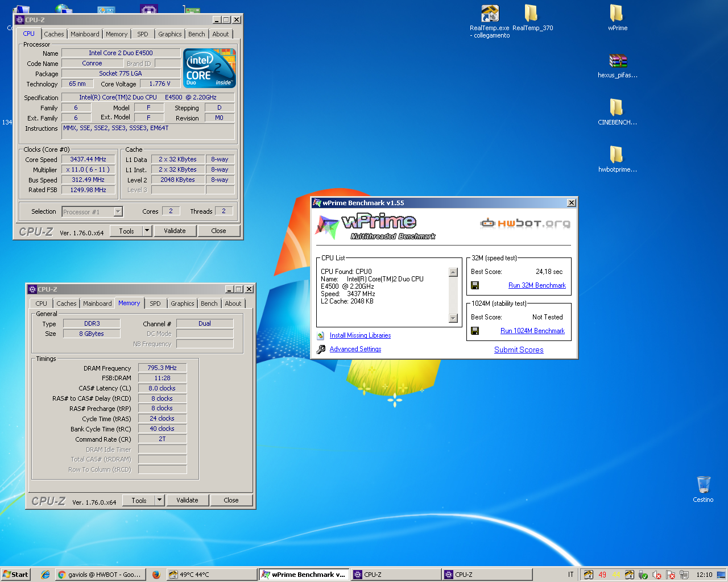Click the Install Missing Libraries icon
The width and height of the screenshot is (728, 582).
pyautogui.click(x=321, y=336)
